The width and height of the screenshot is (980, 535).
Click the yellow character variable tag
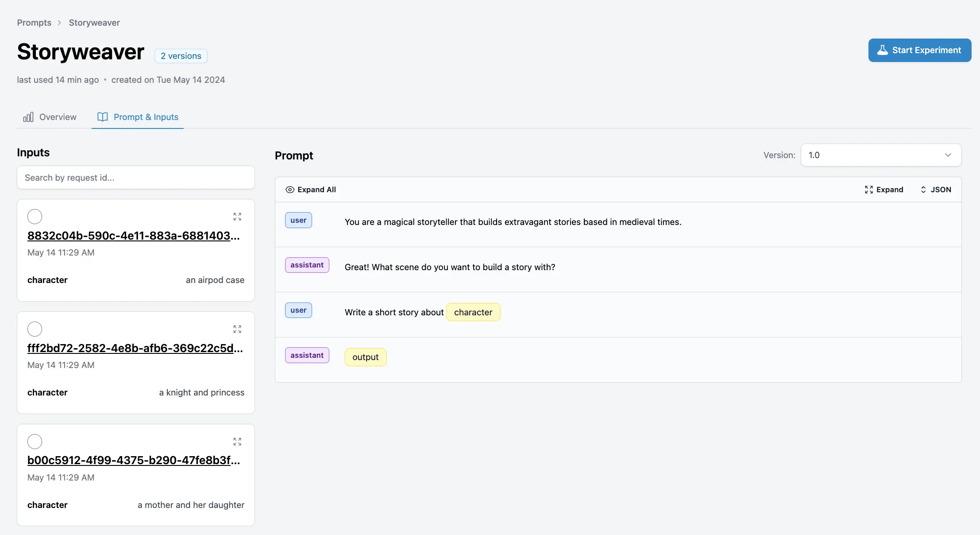pos(473,312)
